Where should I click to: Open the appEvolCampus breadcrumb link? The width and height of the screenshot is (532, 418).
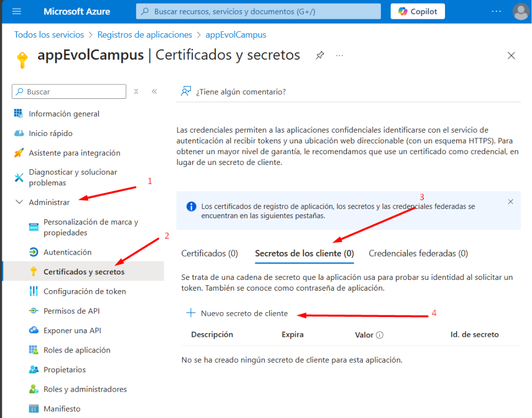pos(236,34)
